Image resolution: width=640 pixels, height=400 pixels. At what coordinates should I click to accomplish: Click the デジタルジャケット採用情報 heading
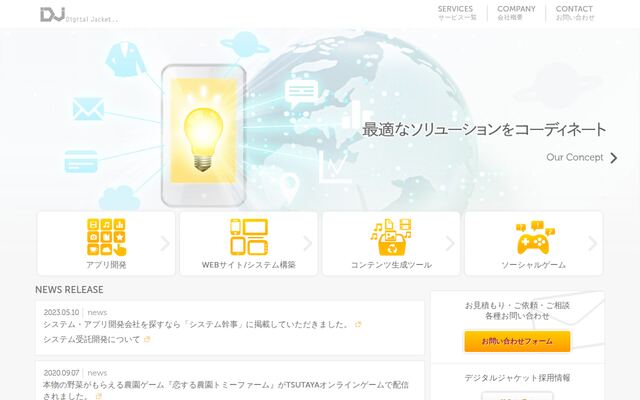[x=517, y=378]
